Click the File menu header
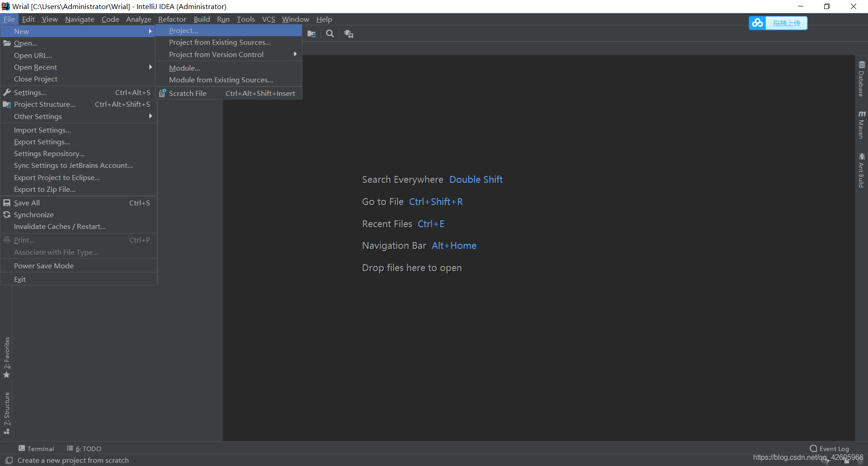This screenshot has height=466, width=868. 9,19
